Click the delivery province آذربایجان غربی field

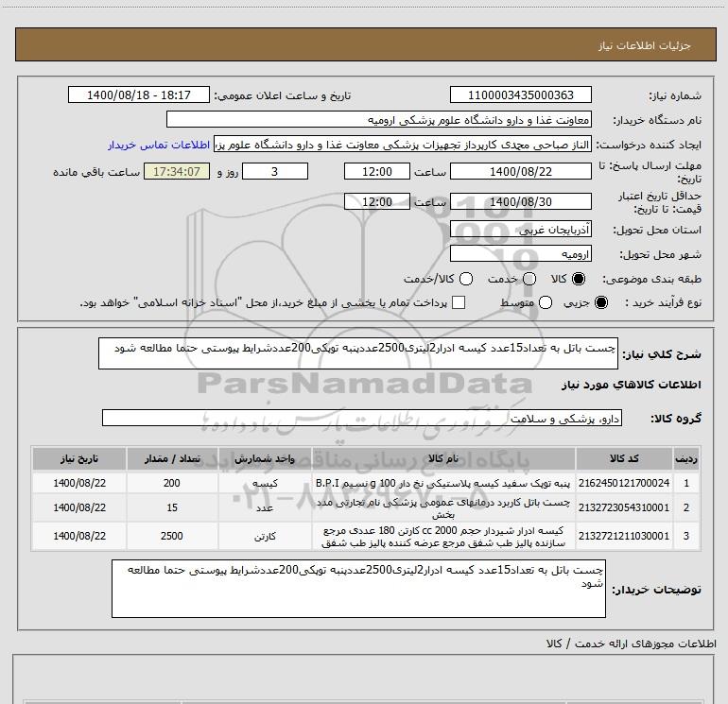tap(520, 230)
